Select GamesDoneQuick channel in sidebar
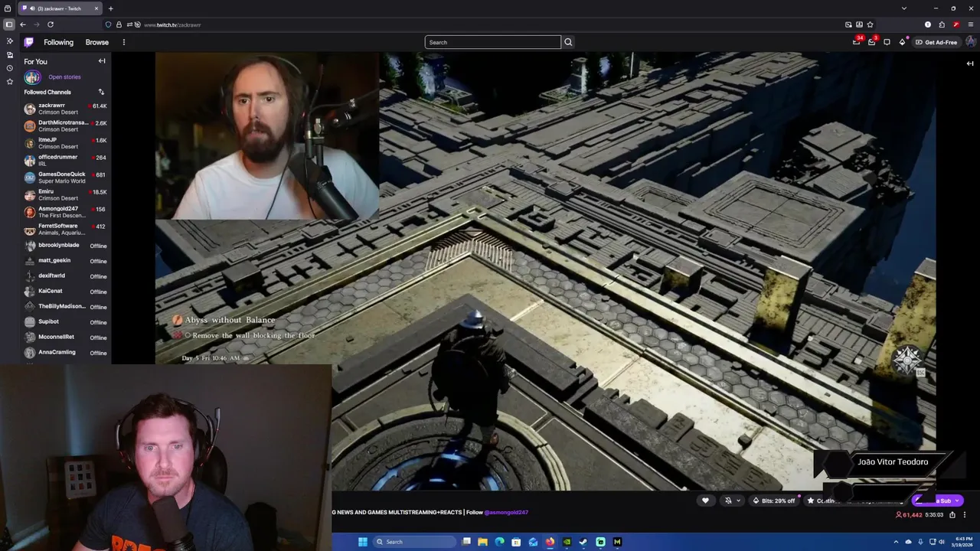The image size is (980, 551). [65, 178]
